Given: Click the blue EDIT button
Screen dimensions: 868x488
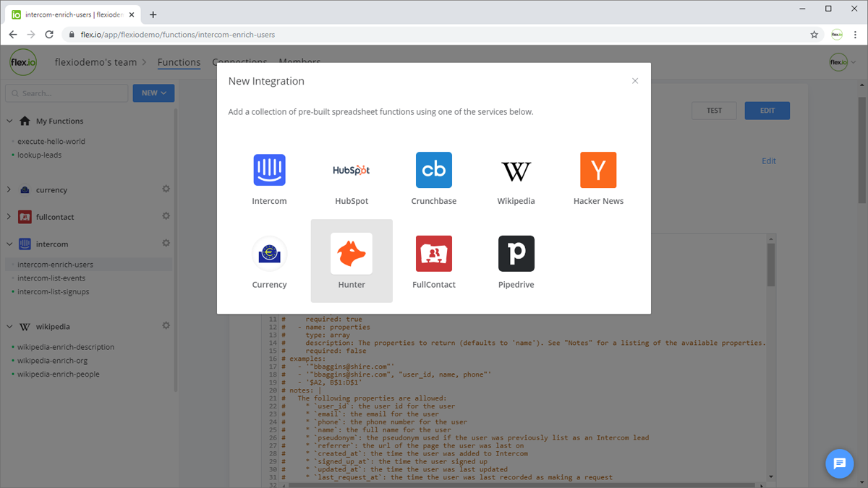Looking at the screenshot, I should pyautogui.click(x=767, y=111).
